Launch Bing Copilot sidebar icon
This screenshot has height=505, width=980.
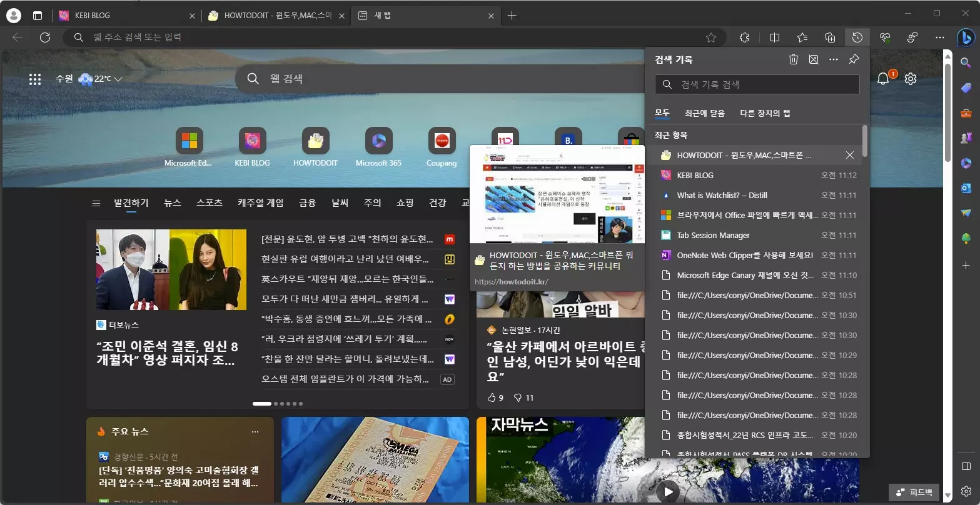pos(966,37)
